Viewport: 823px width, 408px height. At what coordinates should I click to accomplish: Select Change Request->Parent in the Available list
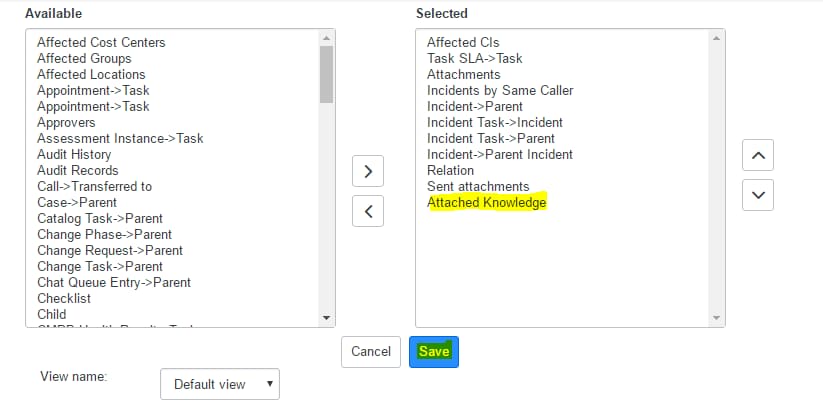(110, 250)
